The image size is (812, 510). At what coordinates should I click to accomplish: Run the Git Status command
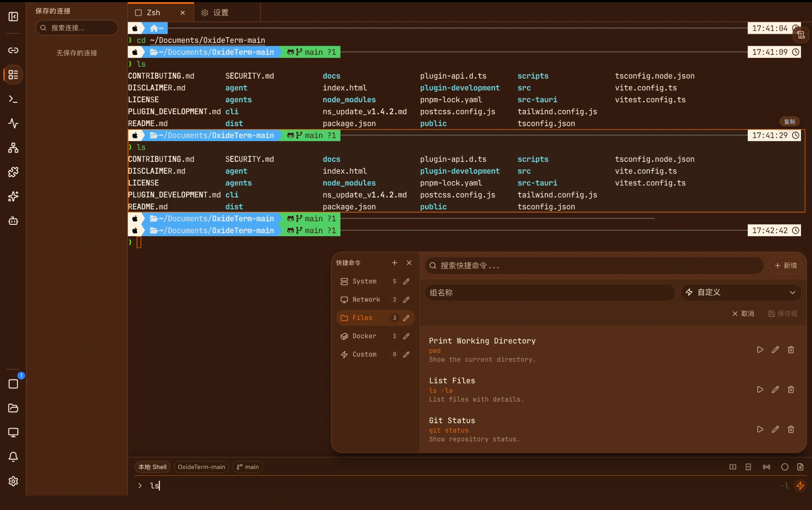[x=760, y=429]
